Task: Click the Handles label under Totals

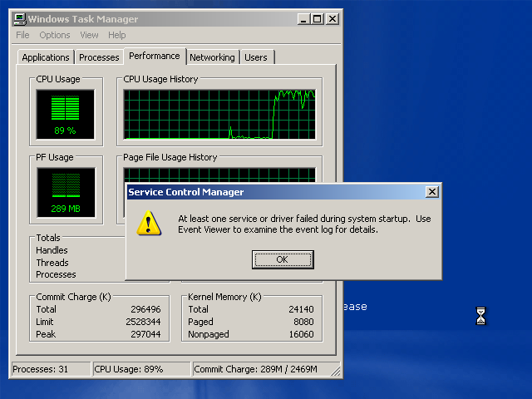Action: point(52,250)
